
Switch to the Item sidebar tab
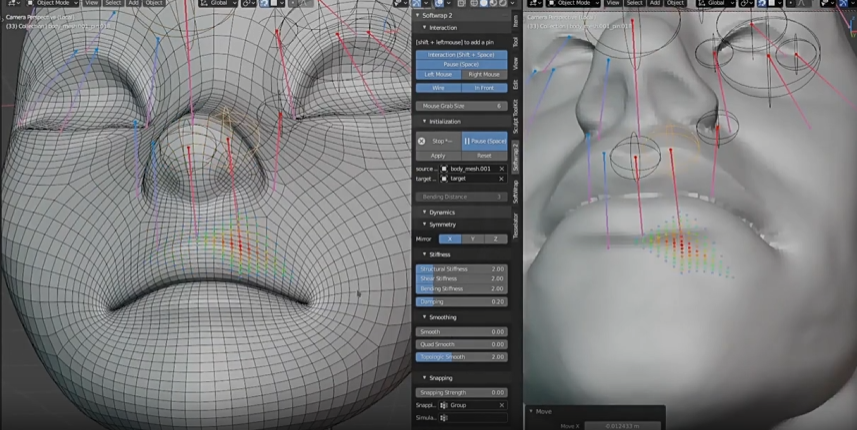click(x=516, y=20)
